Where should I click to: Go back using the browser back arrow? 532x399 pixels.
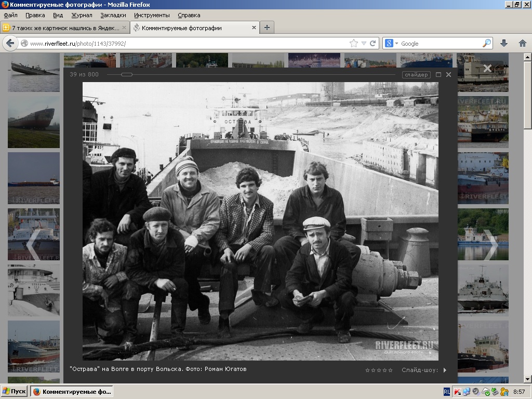pyautogui.click(x=10, y=44)
